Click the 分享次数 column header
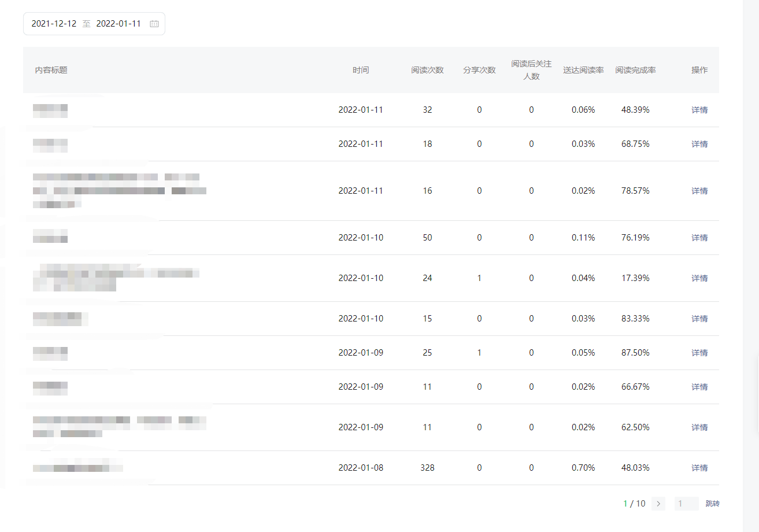The image size is (759, 532). (x=479, y=70)
